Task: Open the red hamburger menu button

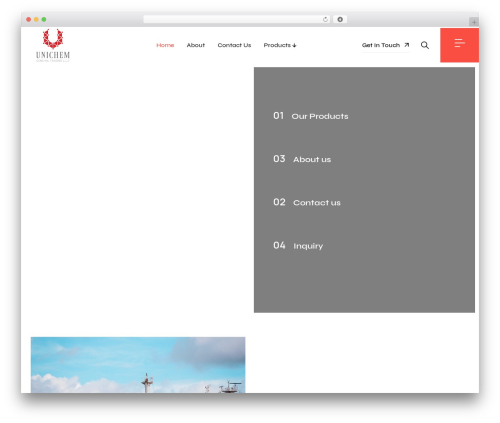Action: 459,45
